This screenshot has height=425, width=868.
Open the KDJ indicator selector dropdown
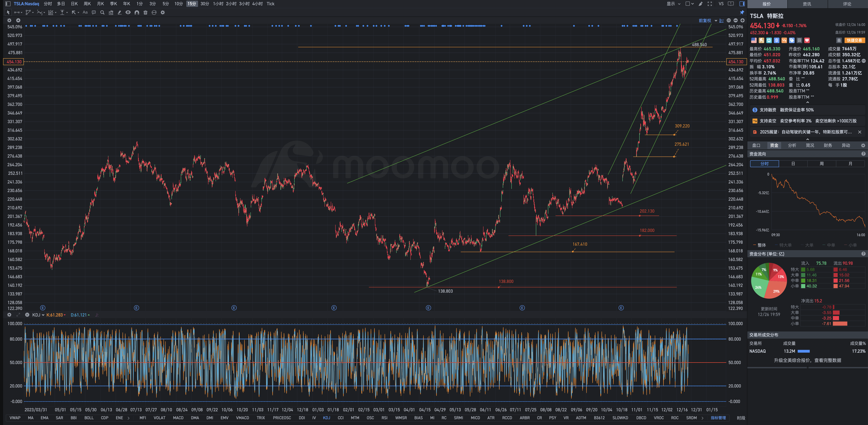(38, 315)
